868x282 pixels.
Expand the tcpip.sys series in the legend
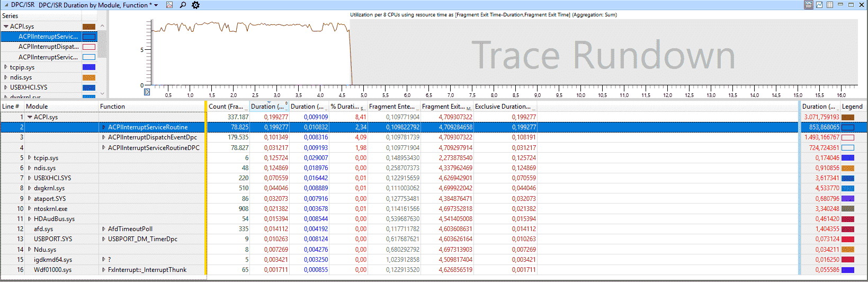click(6, 67)
